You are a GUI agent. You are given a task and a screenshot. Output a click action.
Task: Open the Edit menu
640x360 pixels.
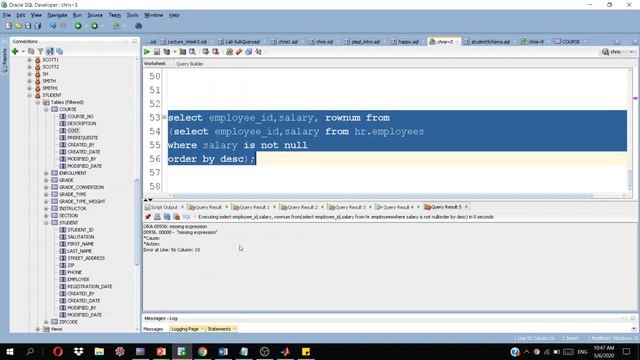[21, 15]
